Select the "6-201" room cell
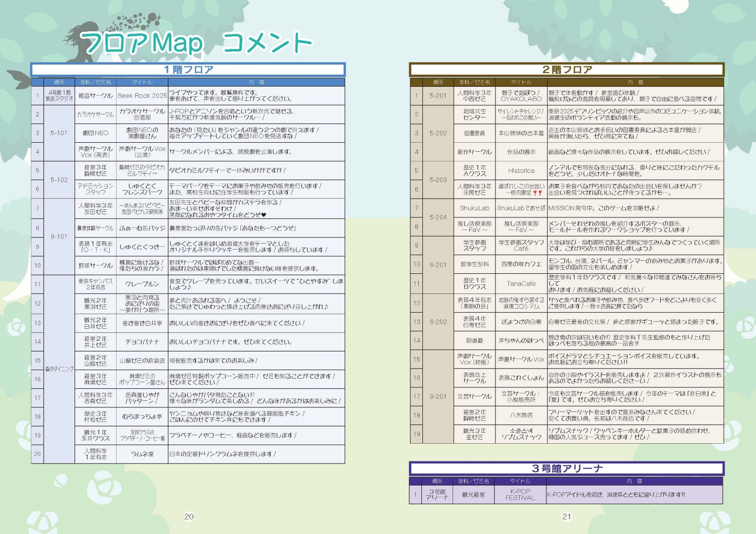The width and height of the screenshot is (756, 534). (x=438, y=264)
